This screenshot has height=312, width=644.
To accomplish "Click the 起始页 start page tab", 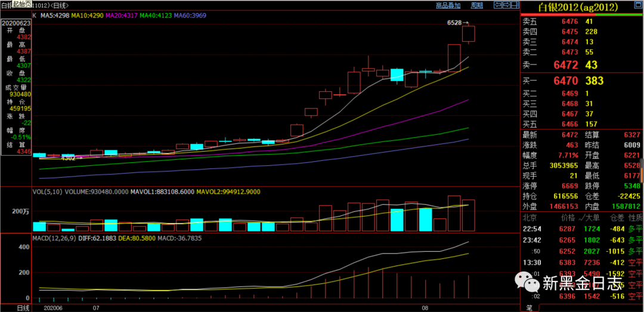I will 22,4.
